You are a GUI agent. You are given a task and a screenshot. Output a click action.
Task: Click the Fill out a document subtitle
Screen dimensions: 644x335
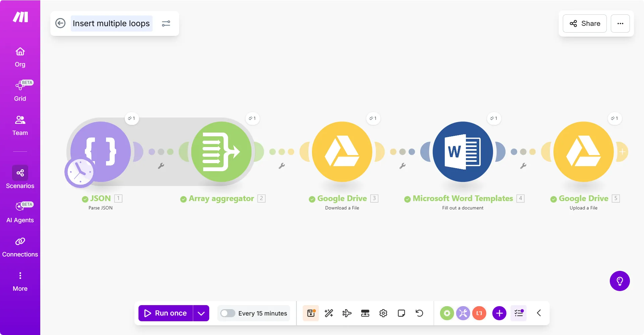click(463, 208)
